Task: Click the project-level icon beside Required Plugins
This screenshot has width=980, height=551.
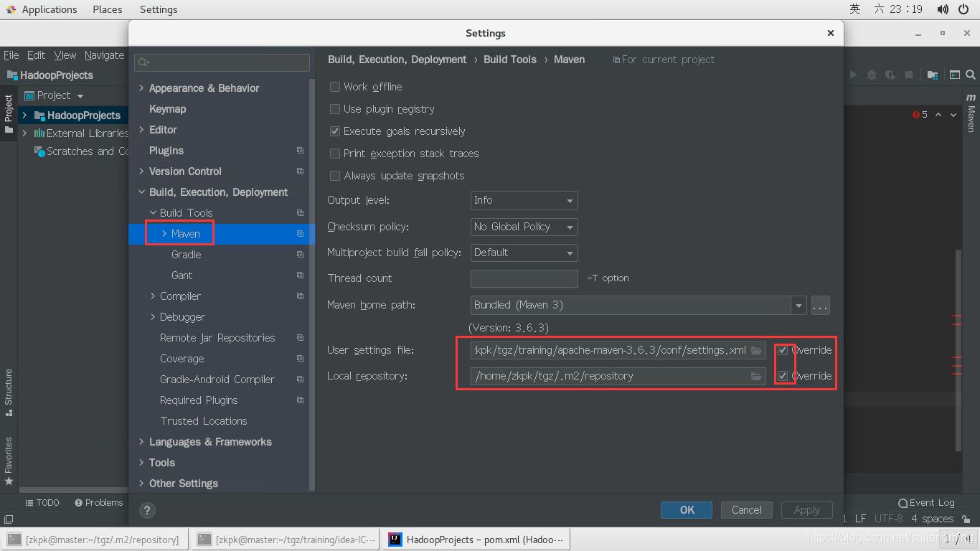Action: click(x=300, y=400)
